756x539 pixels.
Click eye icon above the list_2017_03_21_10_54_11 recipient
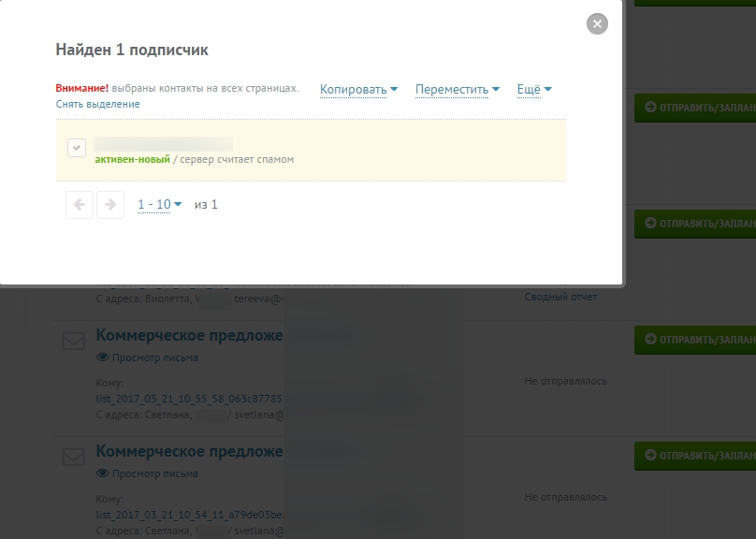tap(102, 473)
